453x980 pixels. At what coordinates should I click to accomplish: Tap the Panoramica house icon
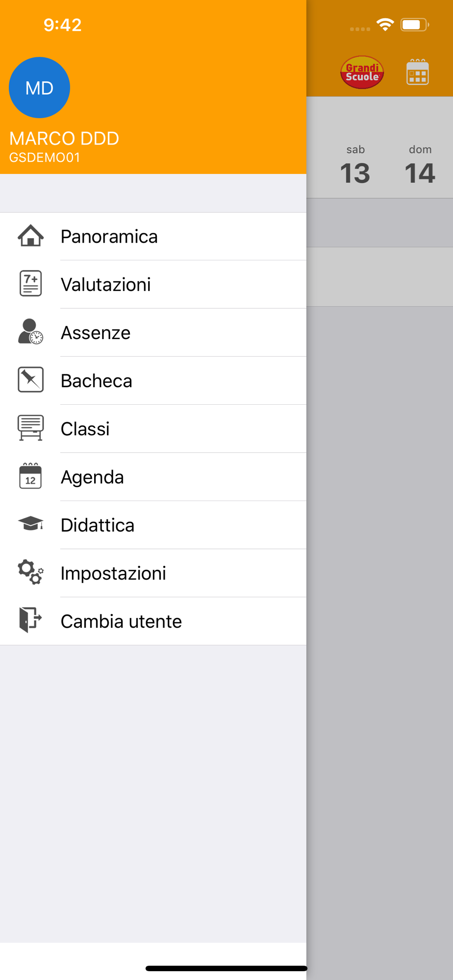coord(30,236)
